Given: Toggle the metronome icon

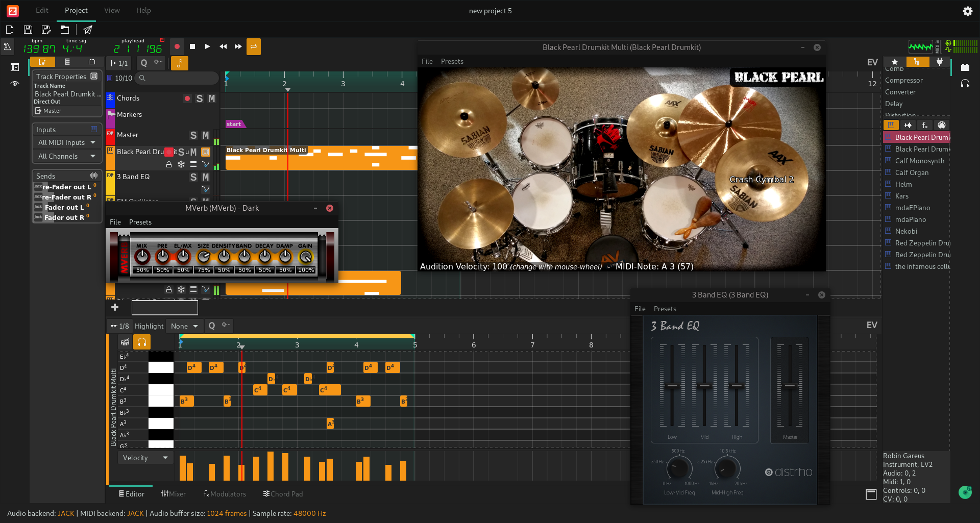Looking at the screenshot, I should (8, 47).
